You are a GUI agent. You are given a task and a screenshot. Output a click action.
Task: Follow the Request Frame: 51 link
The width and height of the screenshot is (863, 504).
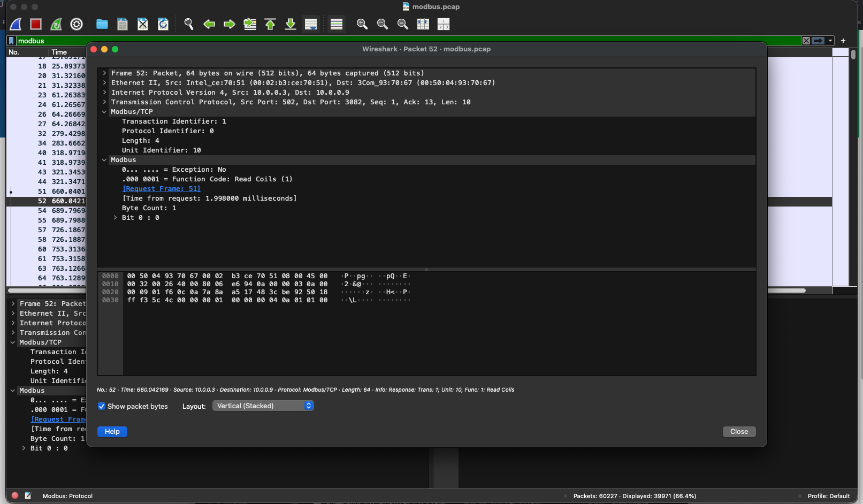tap(162, 188)
